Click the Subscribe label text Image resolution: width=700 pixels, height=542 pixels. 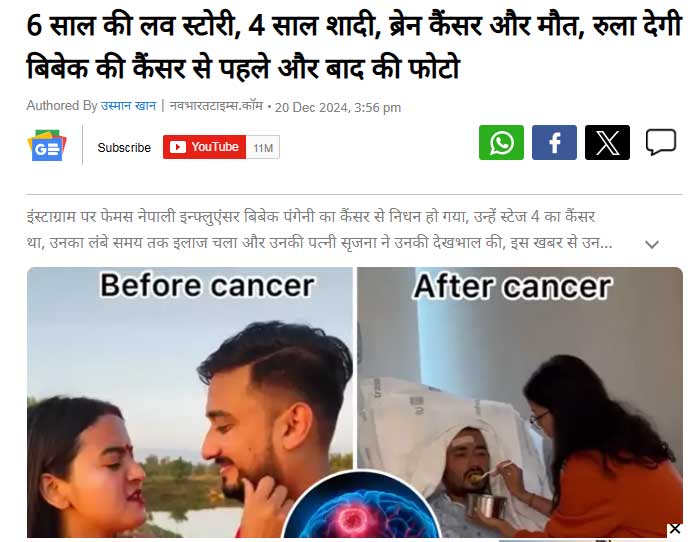pyautogui.click(x=124, y=147)
